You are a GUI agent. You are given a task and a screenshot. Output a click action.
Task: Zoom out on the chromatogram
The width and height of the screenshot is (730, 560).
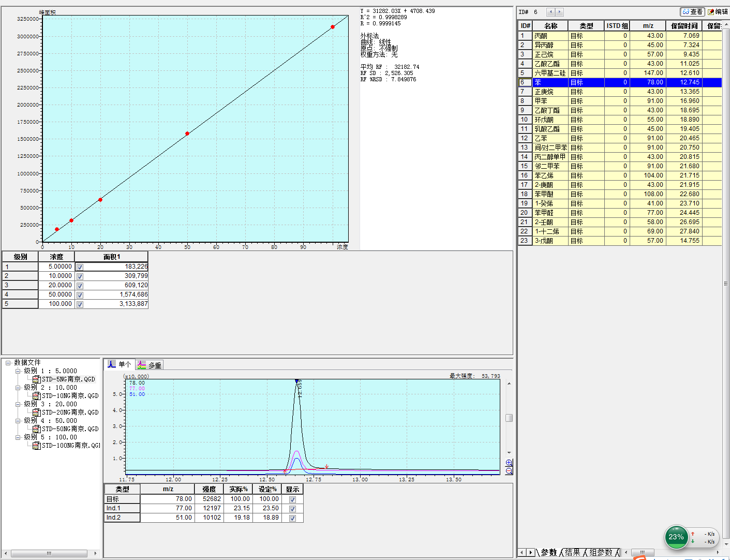point(509,470)
